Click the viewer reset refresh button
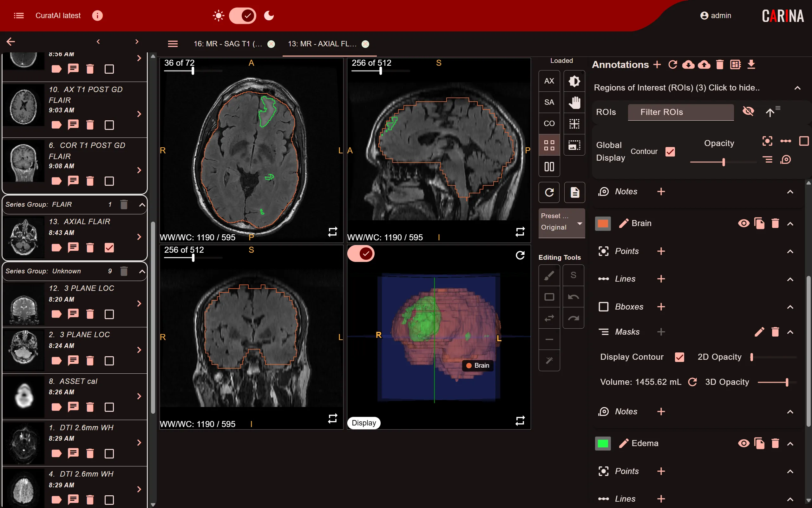The image size is (812, 508). [x=549, y=192]
